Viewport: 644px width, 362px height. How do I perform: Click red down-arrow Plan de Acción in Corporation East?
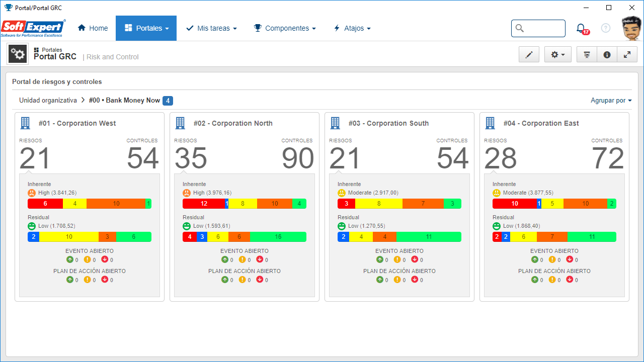point(570,280)
